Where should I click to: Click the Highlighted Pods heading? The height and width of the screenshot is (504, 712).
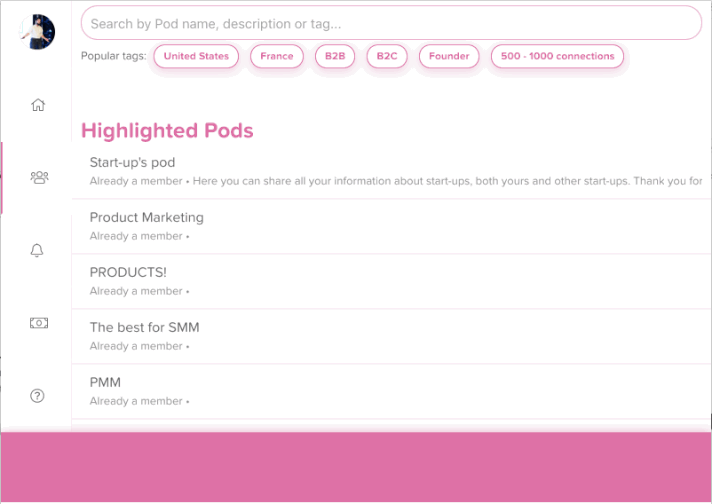(x=167, y=131)
